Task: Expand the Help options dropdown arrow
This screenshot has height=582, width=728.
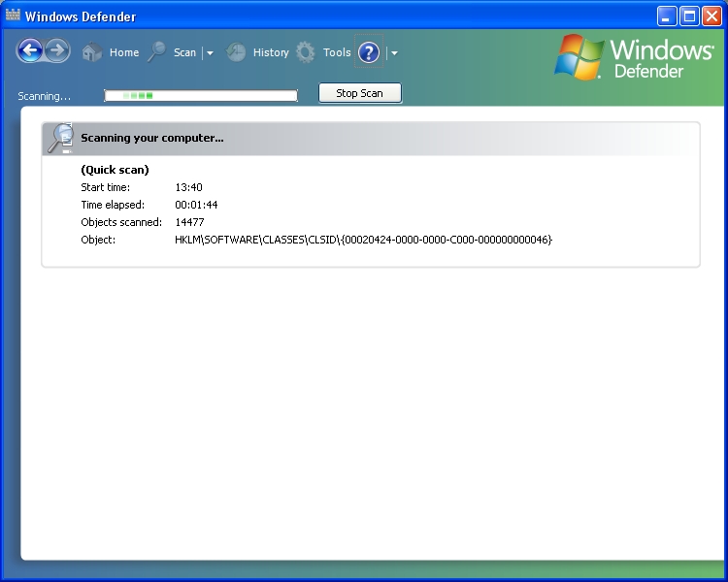Action: 394,53
